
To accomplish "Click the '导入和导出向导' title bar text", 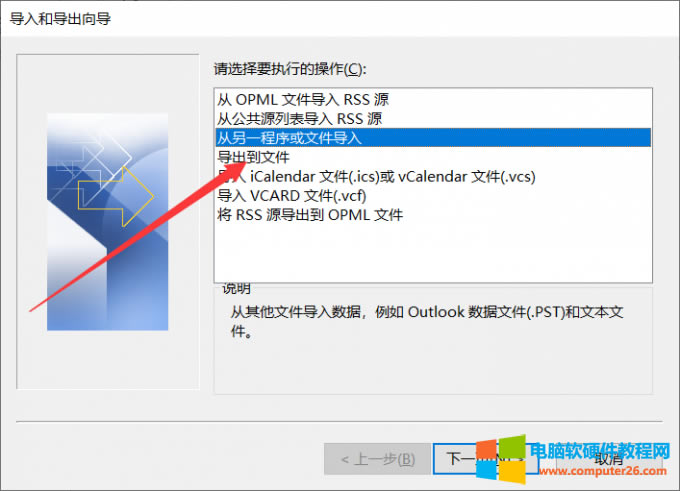I will 60,19.
